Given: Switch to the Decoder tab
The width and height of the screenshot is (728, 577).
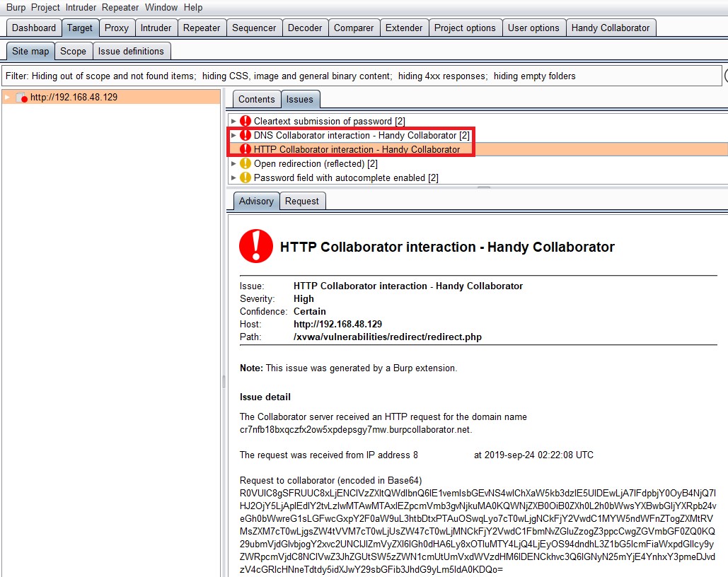Looking at the screenshot, I should 305,28.
